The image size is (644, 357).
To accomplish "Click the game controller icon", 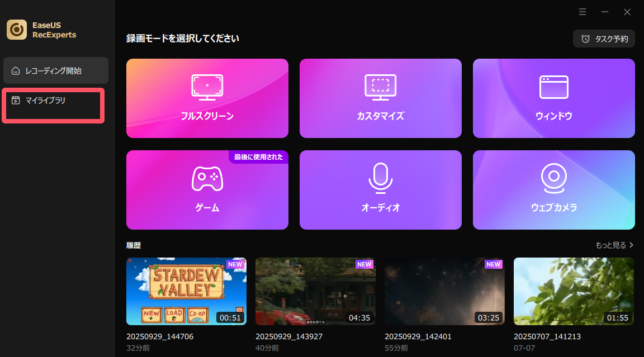I will (x=207, y=179).
